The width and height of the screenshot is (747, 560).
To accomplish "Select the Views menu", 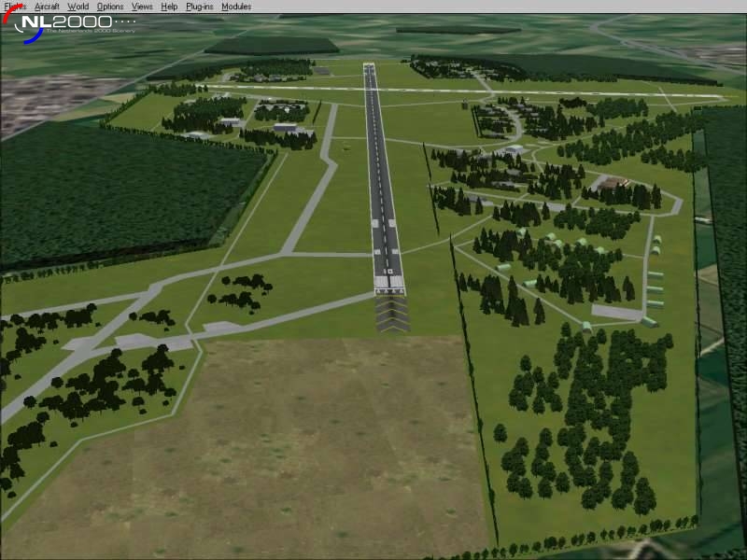I will pos(142,7).
